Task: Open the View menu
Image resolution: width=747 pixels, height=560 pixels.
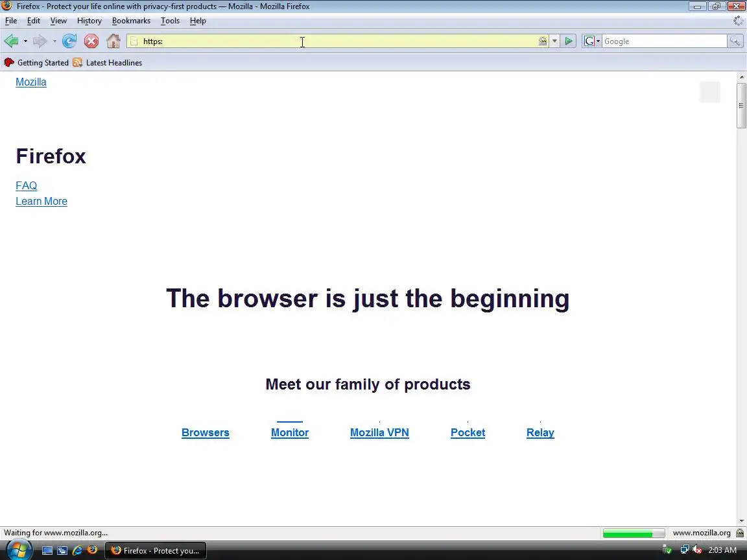Action: [58, 21]
